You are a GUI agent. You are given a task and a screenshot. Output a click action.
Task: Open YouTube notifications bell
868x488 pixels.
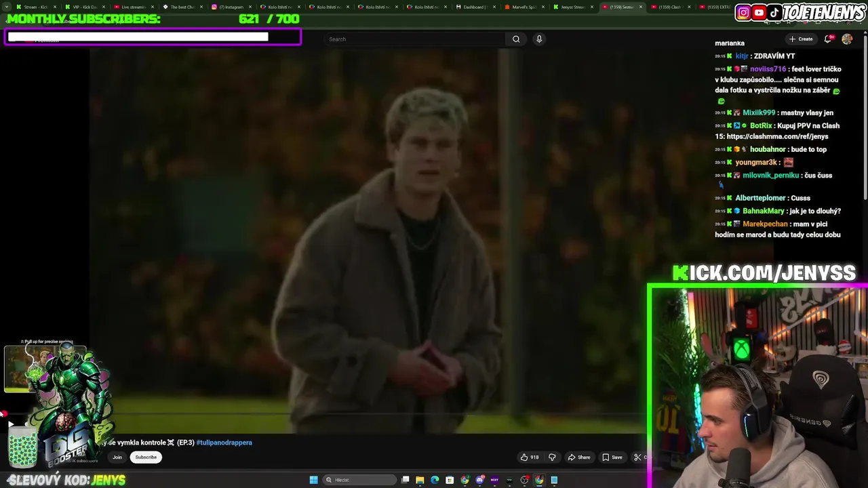[828, 39]
